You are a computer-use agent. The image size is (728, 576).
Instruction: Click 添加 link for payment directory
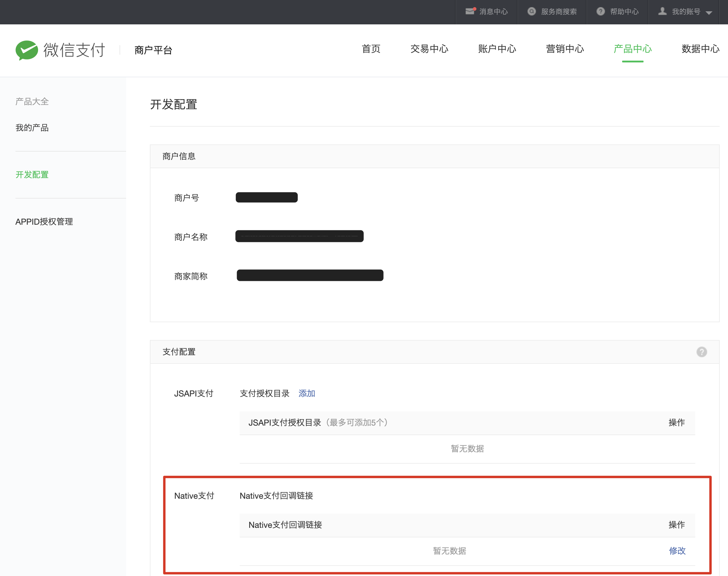[x=307, y=393]
